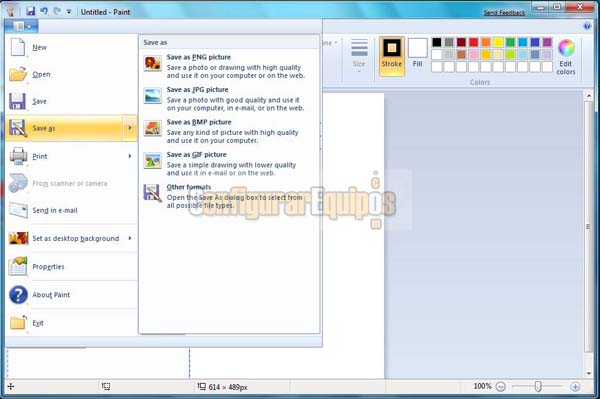Screen dimensions: 600x399
Task: Pick the purple color swatch
Action: coord(547,42)
